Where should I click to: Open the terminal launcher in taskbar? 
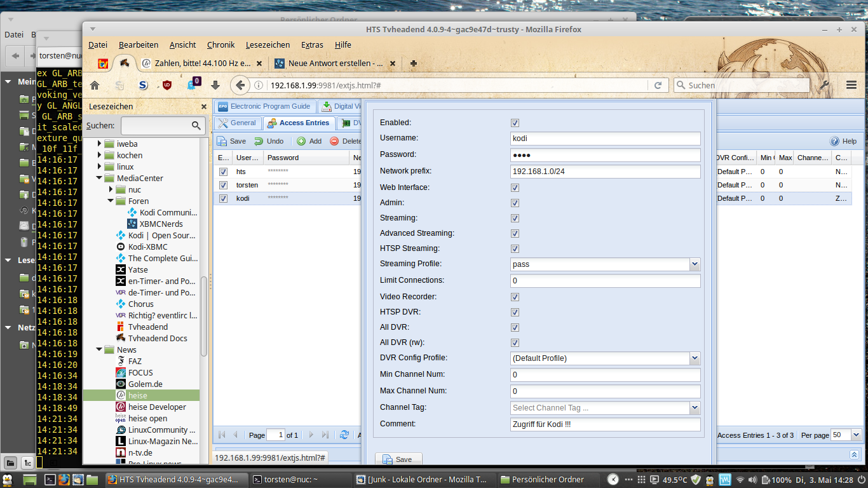(x=50, y=480)
